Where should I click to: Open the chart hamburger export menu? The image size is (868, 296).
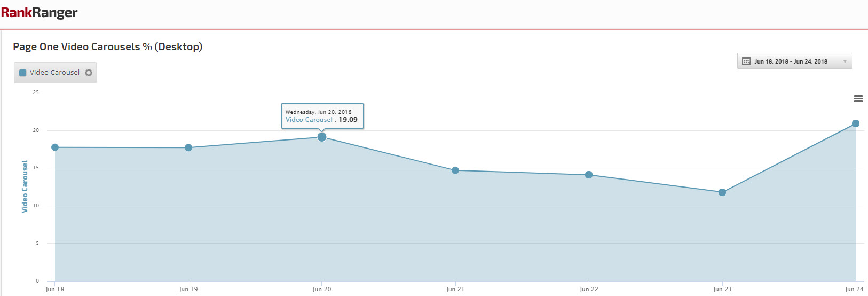tap(858, 99)
